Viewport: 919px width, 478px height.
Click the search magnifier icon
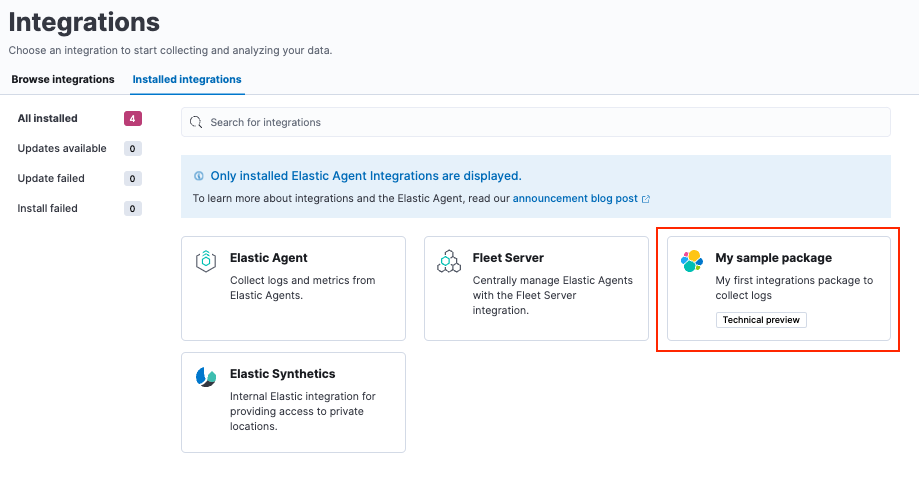point(197,122)
